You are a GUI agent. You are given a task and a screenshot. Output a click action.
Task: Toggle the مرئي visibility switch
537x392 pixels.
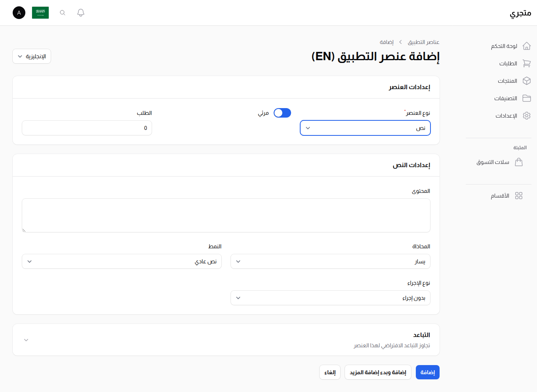(282, 113)
